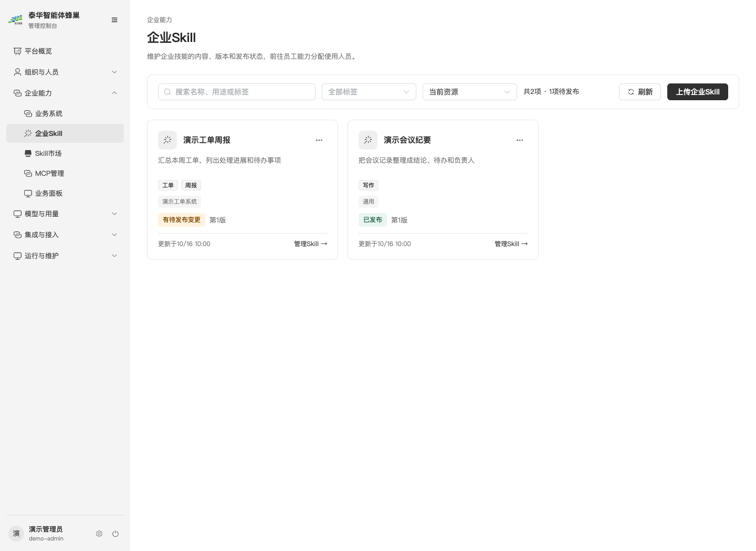This screenshot has height=551, width=756.
Task: Navigate to MCP管理
Action: tap(65, 173)
